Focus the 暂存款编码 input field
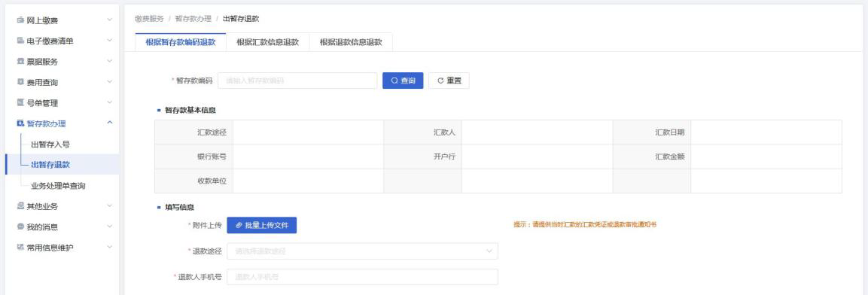Image resolution: width=868 pixels, height=295 pixels. [x=297, y=81]
